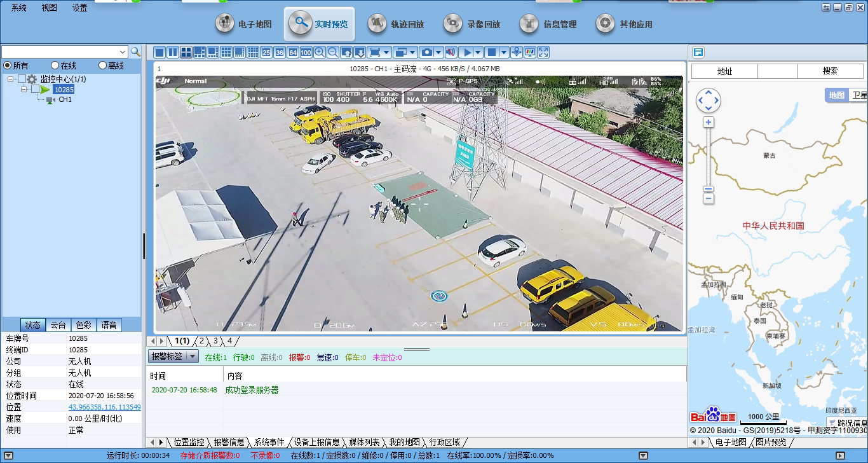Open the 报警信息 bottom tab
Image resolution: width=868 pixels, height=463 pixels.
229,442
